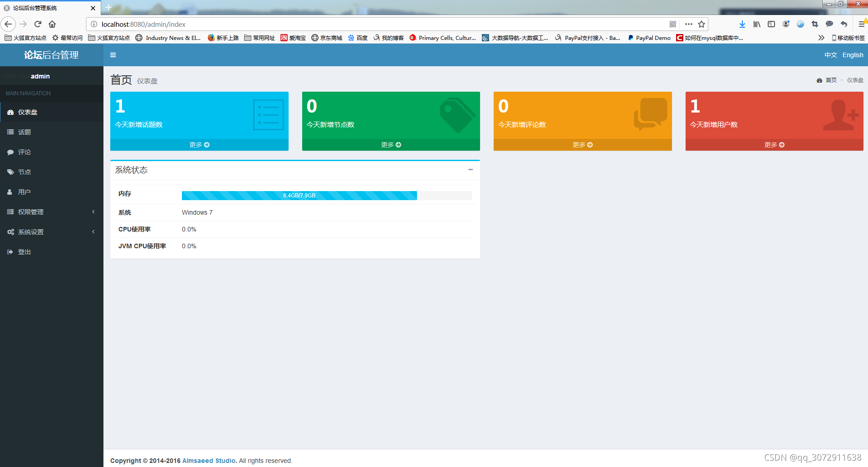Open the 常用网址 bookmark folder
This screenshot has width=868, height=467.
pyautogui.click(x=260, y=38)
